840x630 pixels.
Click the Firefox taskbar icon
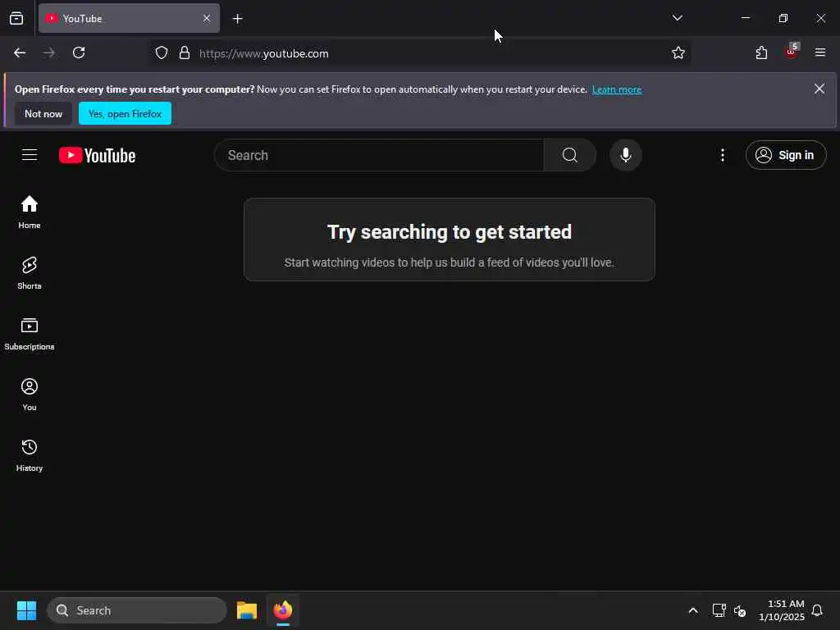click(x=283, y=610)
